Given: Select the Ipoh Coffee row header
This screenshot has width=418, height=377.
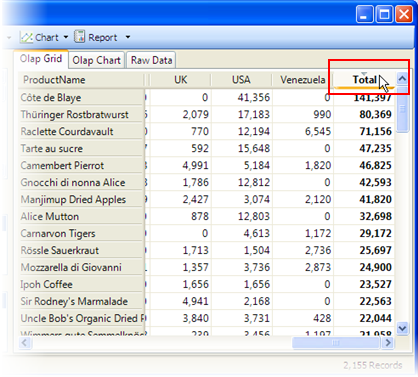Looking at the screenshot, I should tap(81, 285).
